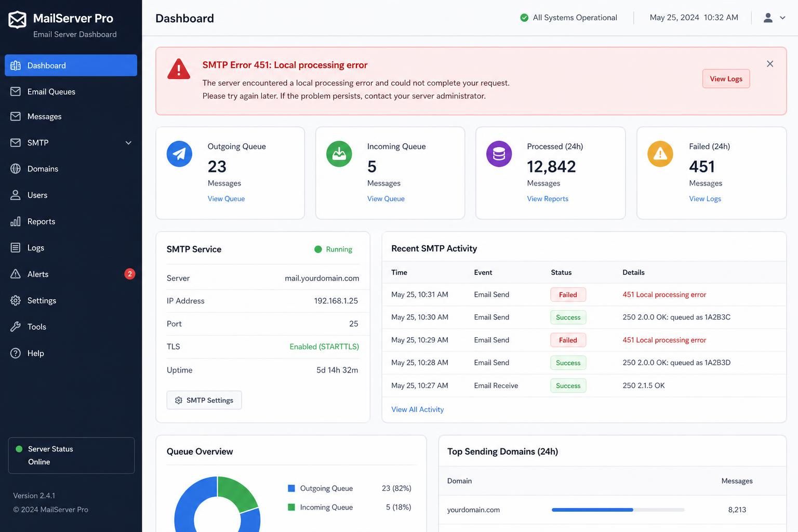Dismiss the SMTP Error 451 banner
Screen dimensions: 798x532
(770, 64)
